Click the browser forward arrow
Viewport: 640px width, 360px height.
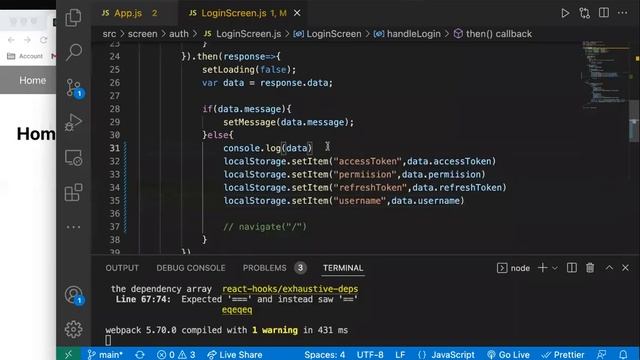tap(27, 40)
